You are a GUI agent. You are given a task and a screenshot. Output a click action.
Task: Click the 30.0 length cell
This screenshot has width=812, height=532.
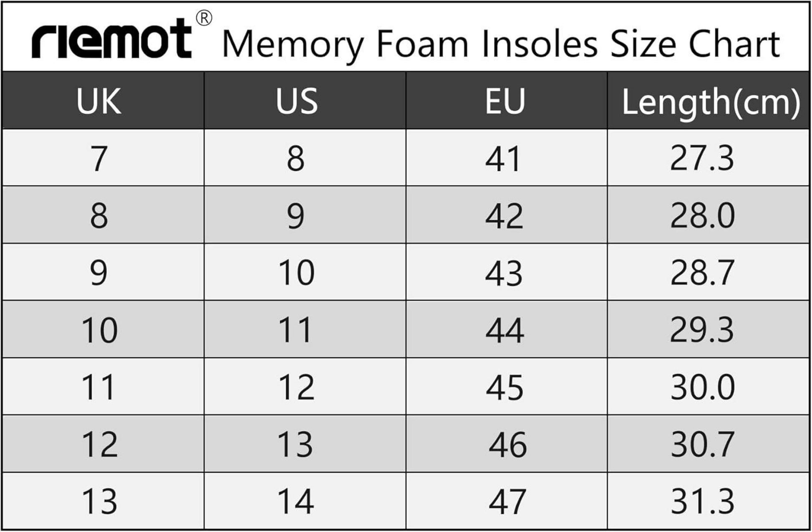[x=703, y=388]
